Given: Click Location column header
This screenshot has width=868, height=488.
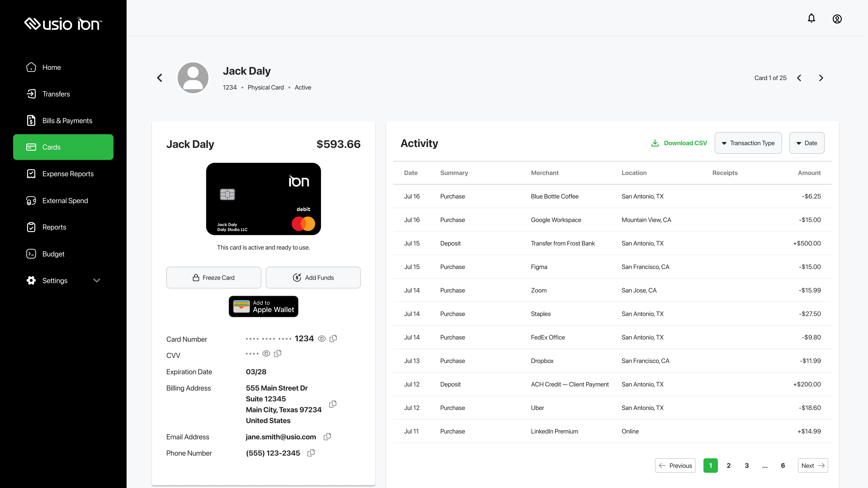Looking at the screenshot, I should pos(634,173).
